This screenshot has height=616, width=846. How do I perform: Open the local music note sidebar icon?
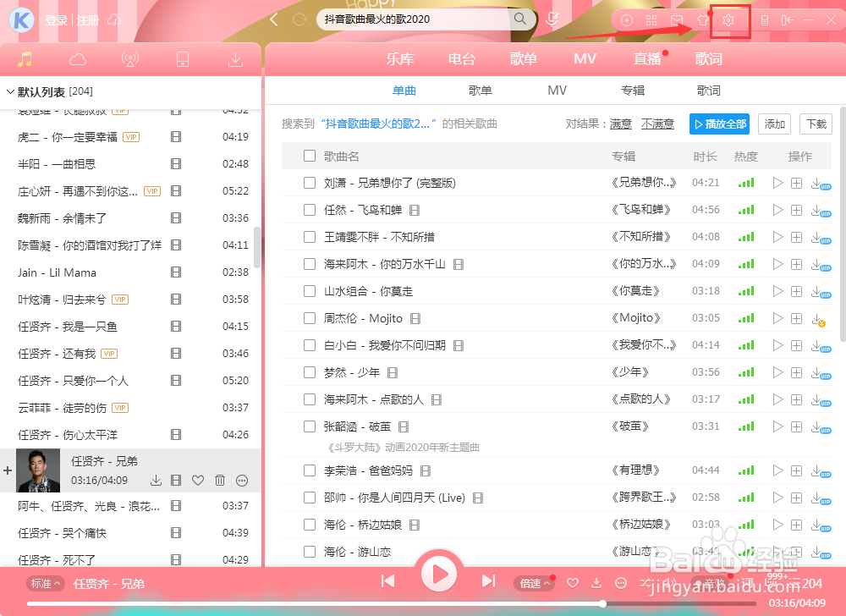25,59
